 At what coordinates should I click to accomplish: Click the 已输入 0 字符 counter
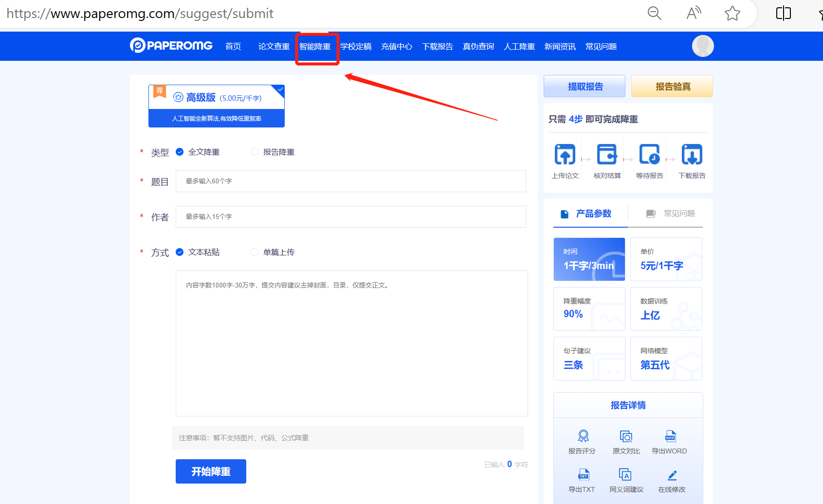[506, 465]
